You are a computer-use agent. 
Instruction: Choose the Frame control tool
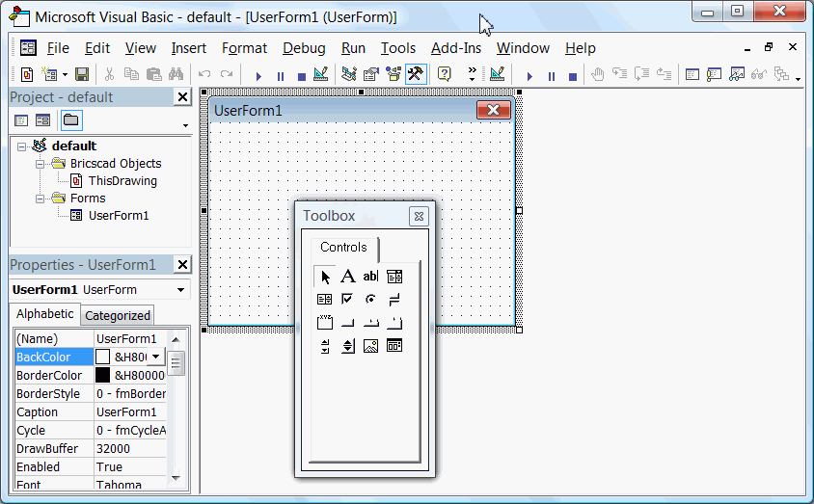(325, 323)
